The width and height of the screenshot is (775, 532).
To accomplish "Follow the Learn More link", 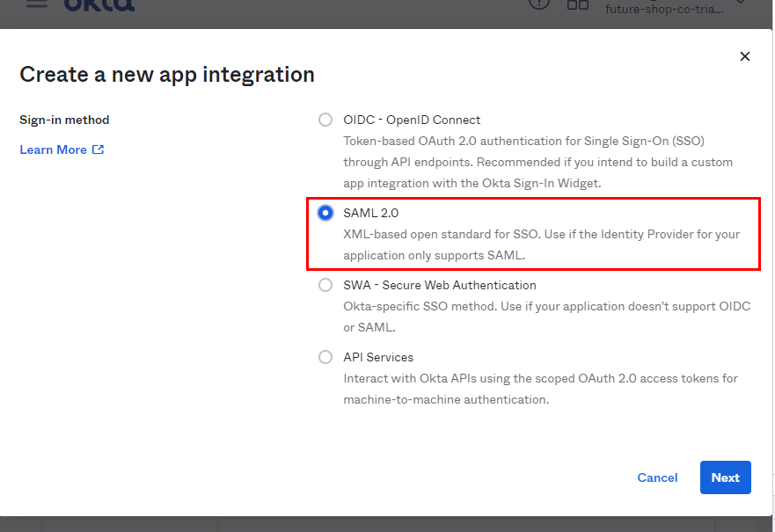I will [53, 149].
